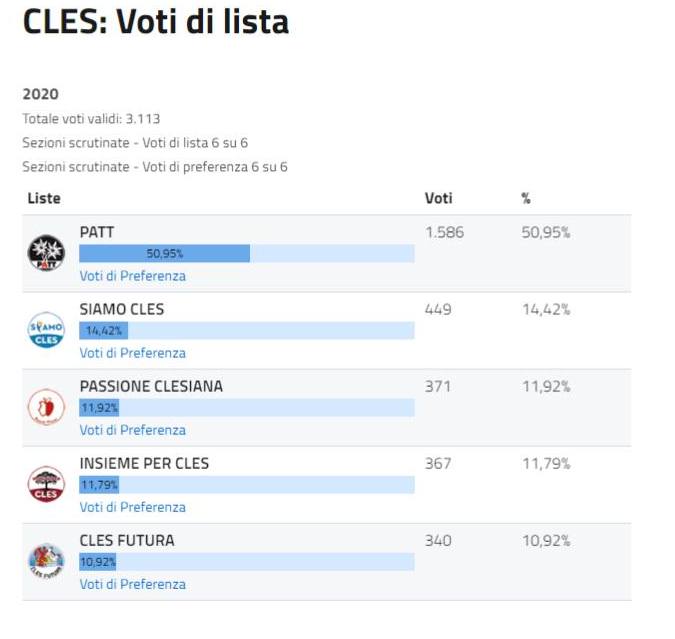Open Voti di Preferenza for SIAMO CLES

click(x=132, y=353)
